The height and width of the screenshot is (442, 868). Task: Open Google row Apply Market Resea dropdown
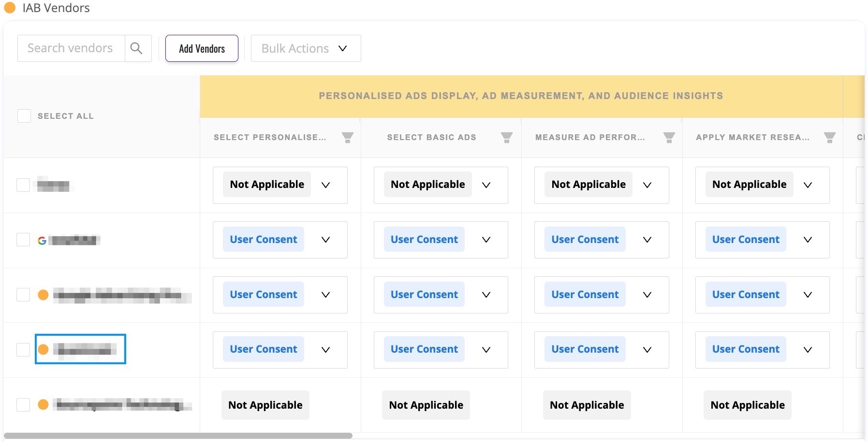762,240
